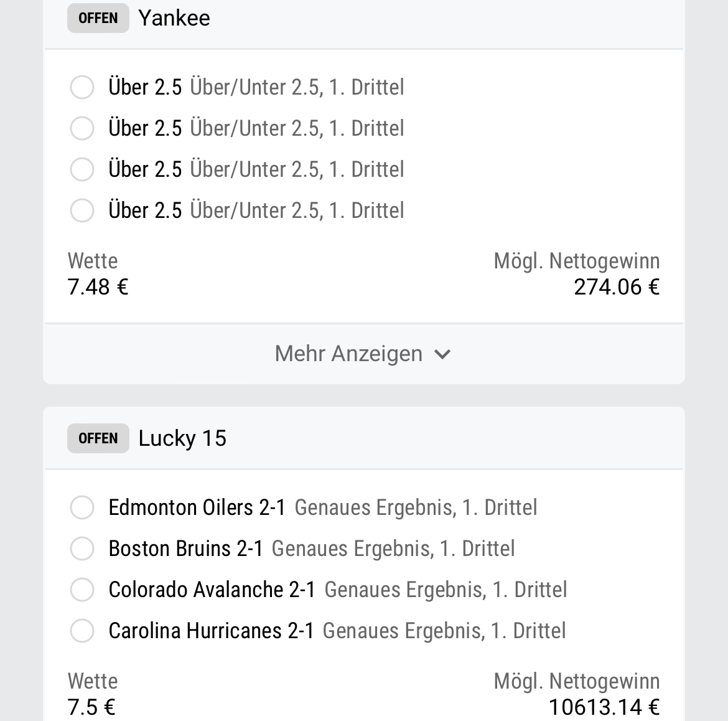Click the status circle for Edmonton Oilers 2-1

point(82,507)
